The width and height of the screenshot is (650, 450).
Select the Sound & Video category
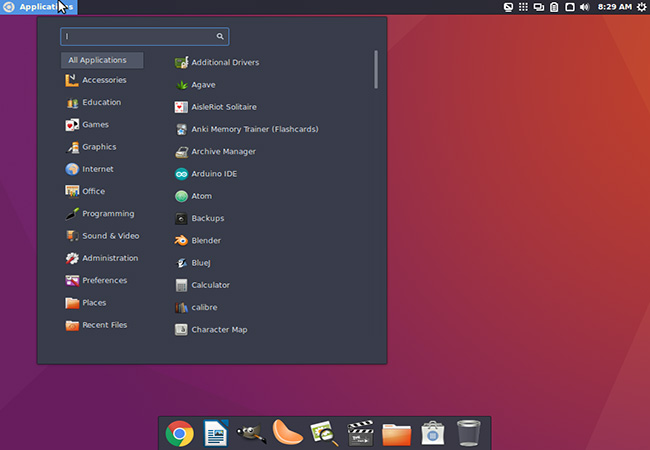coord(110,236)
